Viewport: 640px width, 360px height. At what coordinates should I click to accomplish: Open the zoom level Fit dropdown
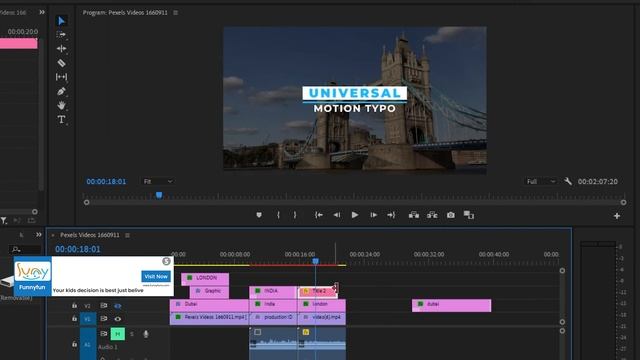point(158,181)
